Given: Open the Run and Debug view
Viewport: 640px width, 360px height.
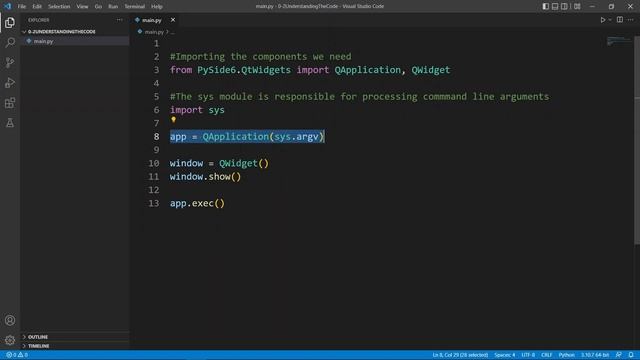Looking at the screenshot, I should point(10,82).
